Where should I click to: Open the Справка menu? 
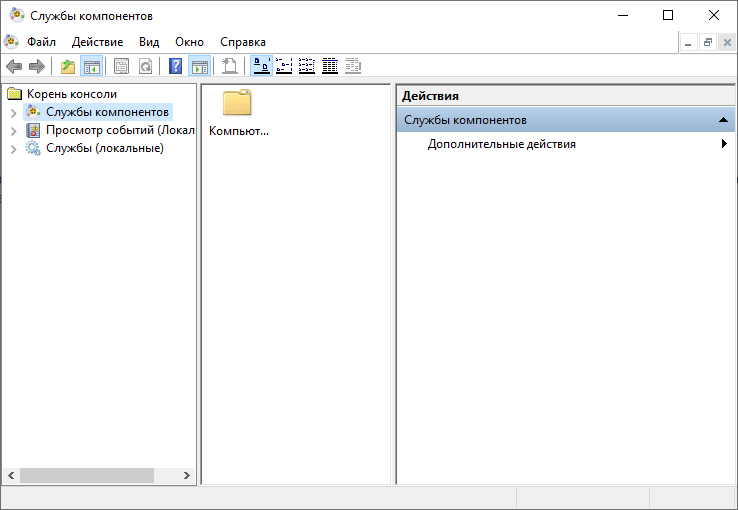[243, 42]
